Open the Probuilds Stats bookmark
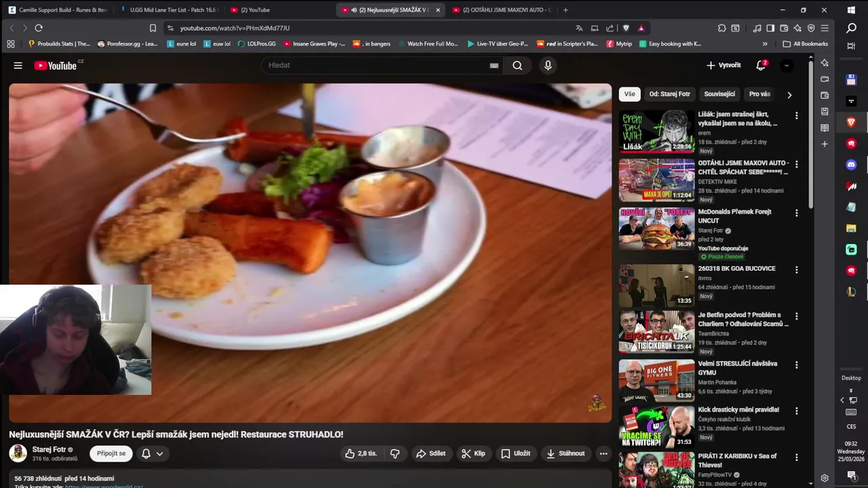The height and width of the screenshot is (488, 868). 59,43
